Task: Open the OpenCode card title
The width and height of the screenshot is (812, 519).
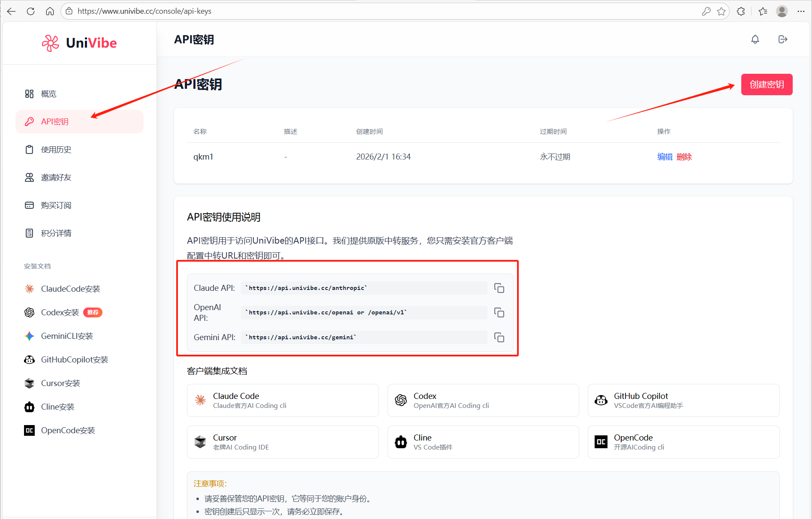Action: point(633,438)
